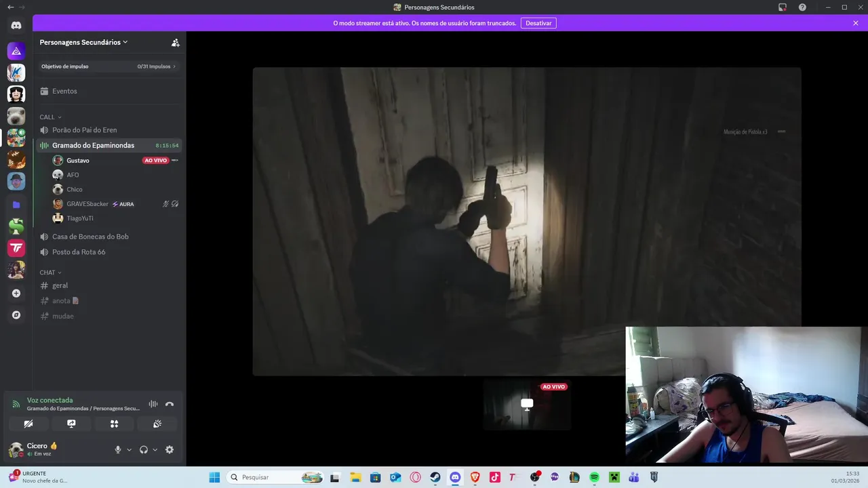Open Brave browser from taskbar
868x488 pixels.
click(x=475, y=477)
